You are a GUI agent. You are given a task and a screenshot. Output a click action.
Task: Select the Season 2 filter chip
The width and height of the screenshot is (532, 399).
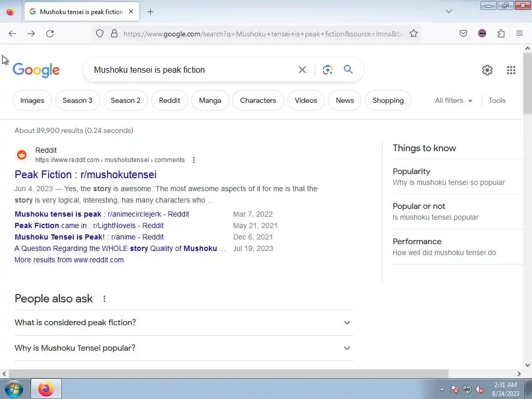126,100
